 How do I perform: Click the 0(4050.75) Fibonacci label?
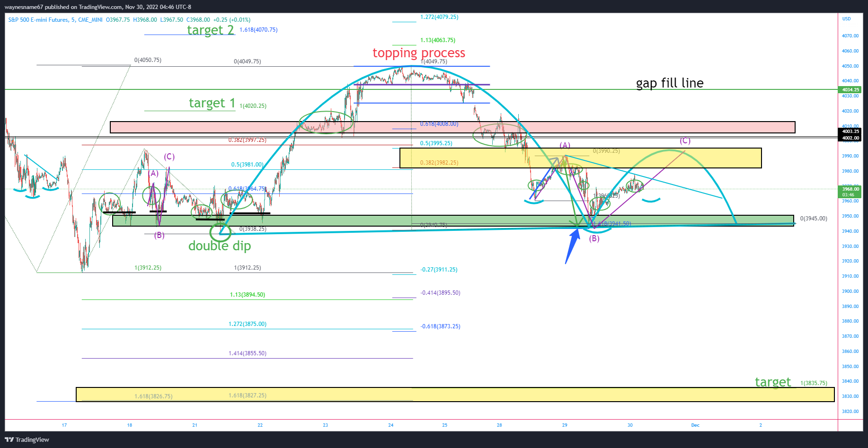pos(148,60)
